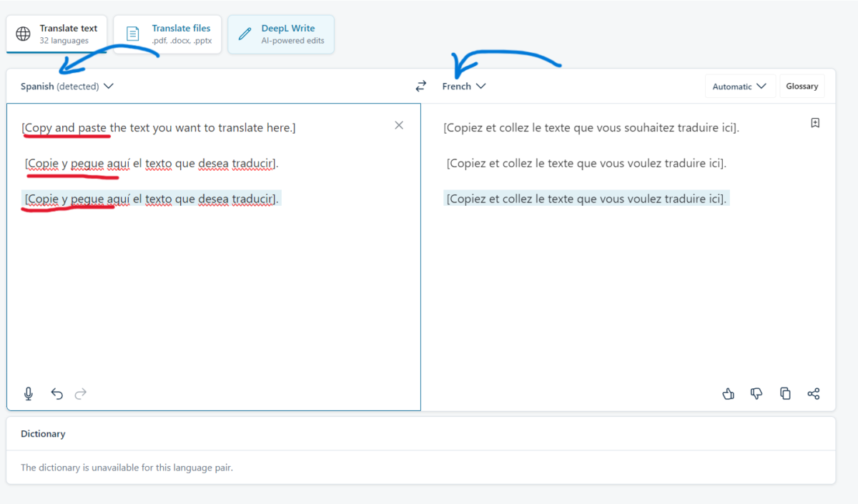This screenshot has height=504, width=858.
Task: Swap source and target languages
Action: (x=421, y=86)
